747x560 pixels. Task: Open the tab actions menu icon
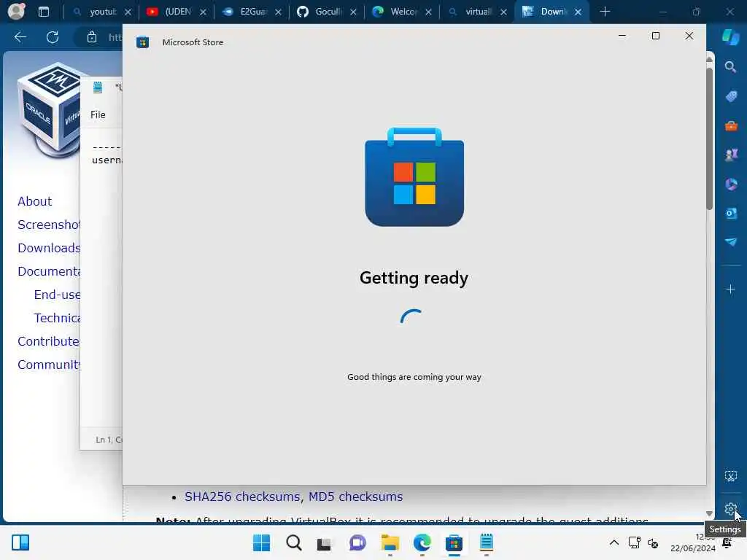tap(43, 12)
